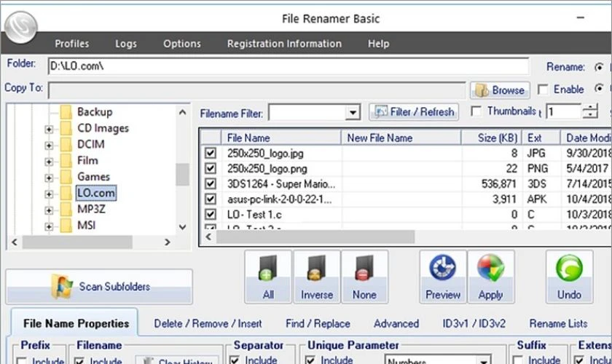Click the Filter / Refresh button
612x364 pixels.
point(414,112)
